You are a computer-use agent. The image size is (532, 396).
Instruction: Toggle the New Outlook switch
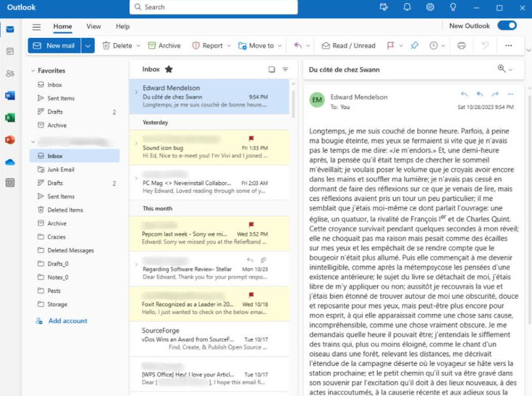[x=507, y=25]
